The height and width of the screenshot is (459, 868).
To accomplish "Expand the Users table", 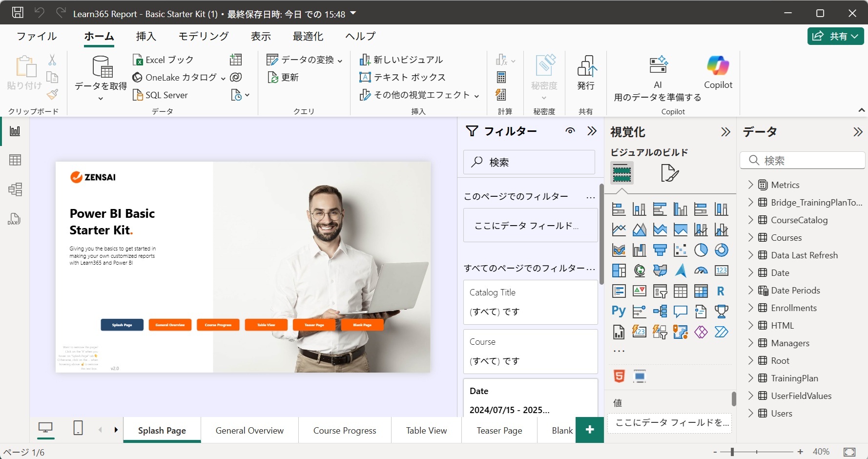I will [751, 413].
